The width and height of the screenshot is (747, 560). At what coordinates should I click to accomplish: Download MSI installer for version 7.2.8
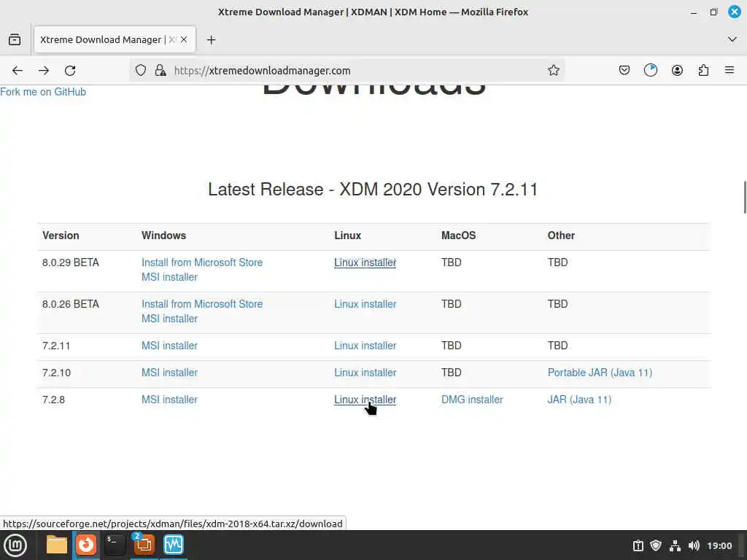click(169, 400)
